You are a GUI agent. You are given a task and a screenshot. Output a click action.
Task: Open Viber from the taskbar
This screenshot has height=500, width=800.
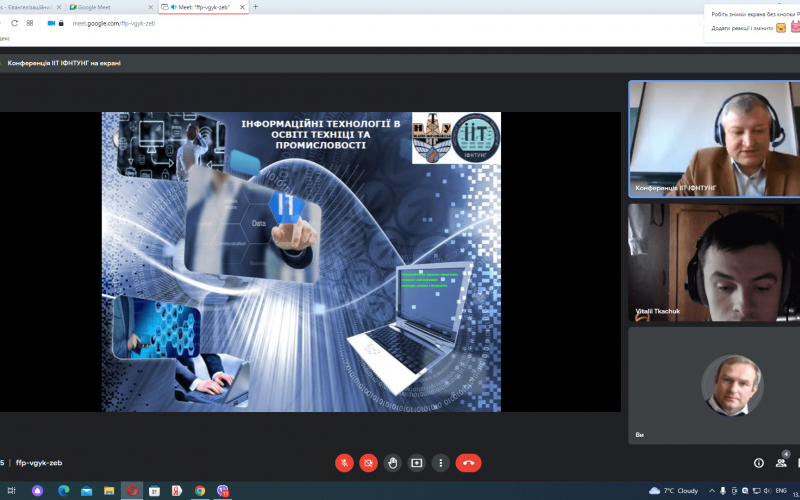pos(222,491)
